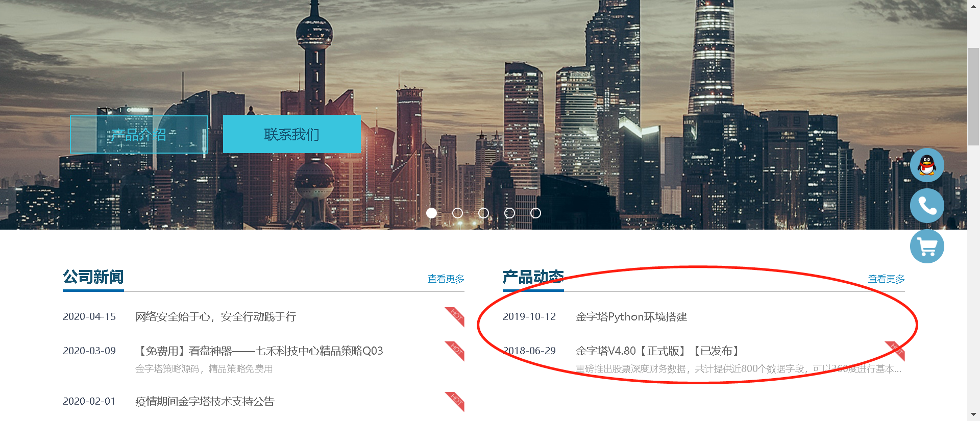
Task: Click the 联系我们 banner button
Action: pyautogui.click(x=292, y=134)
